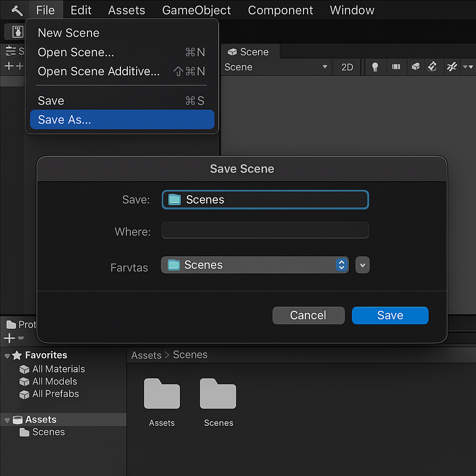Collapse the Assets tree section

(7, 420)
